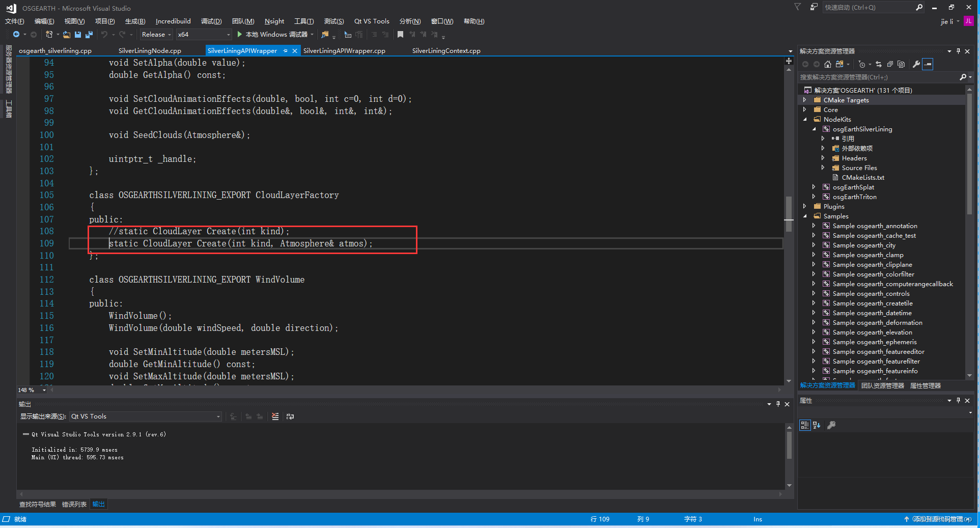The width and height of the screenshot is (980, 528).
Task: Click the bookmark icon in the toolbar
Action: [400, 35]
